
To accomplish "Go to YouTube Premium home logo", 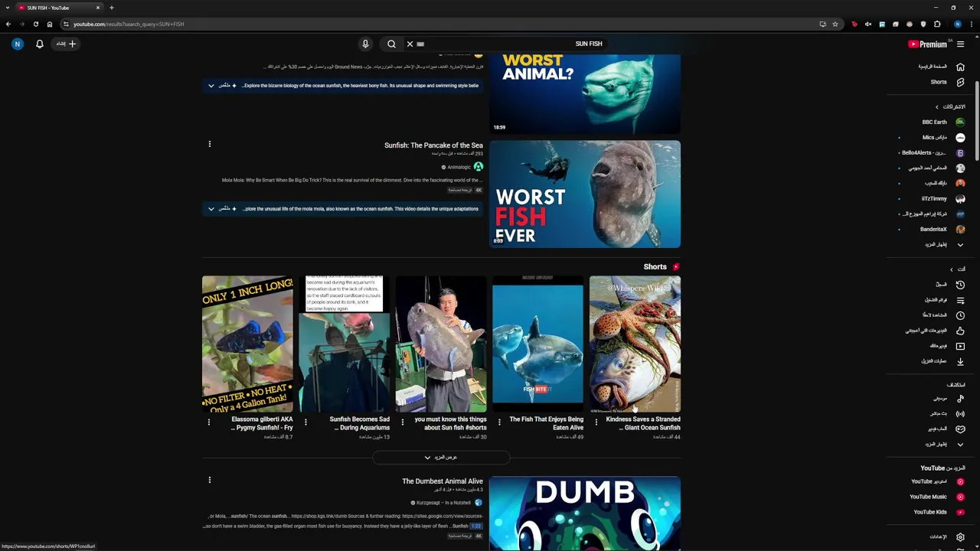I will (x=927, y=44).
